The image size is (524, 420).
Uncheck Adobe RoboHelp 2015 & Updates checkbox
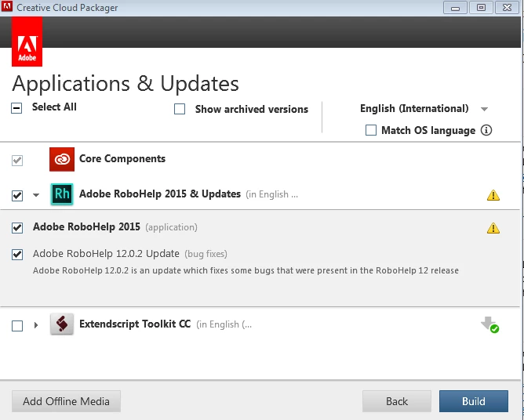click(17, 195)
